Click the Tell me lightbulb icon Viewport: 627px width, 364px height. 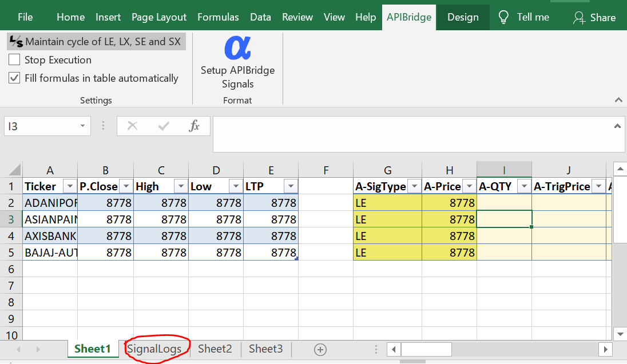tap(503, 17)
